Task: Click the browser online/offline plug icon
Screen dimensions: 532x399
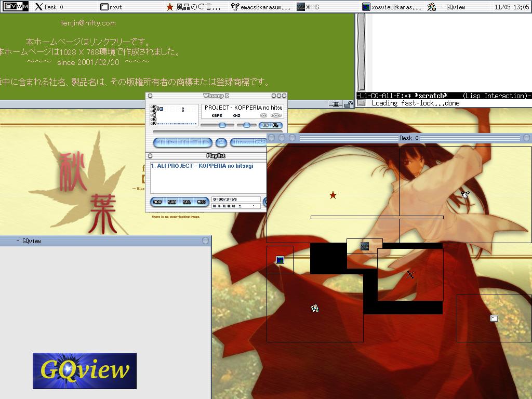Action: tap(335, 104)
